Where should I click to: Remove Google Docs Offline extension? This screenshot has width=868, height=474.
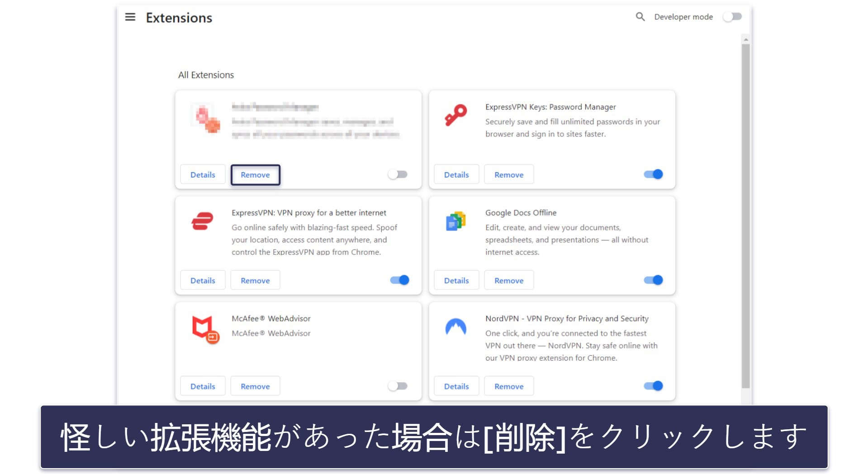tap(509, 280)
